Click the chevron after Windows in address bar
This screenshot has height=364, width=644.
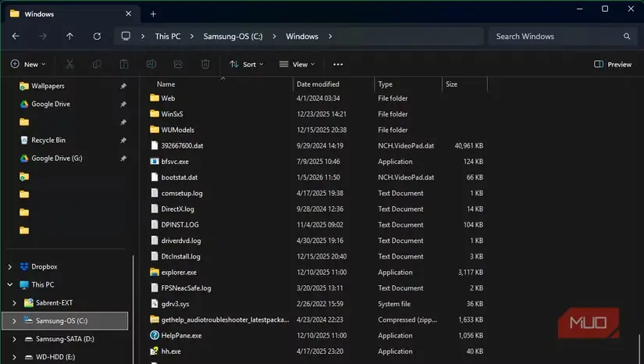[x=330, y=36]
